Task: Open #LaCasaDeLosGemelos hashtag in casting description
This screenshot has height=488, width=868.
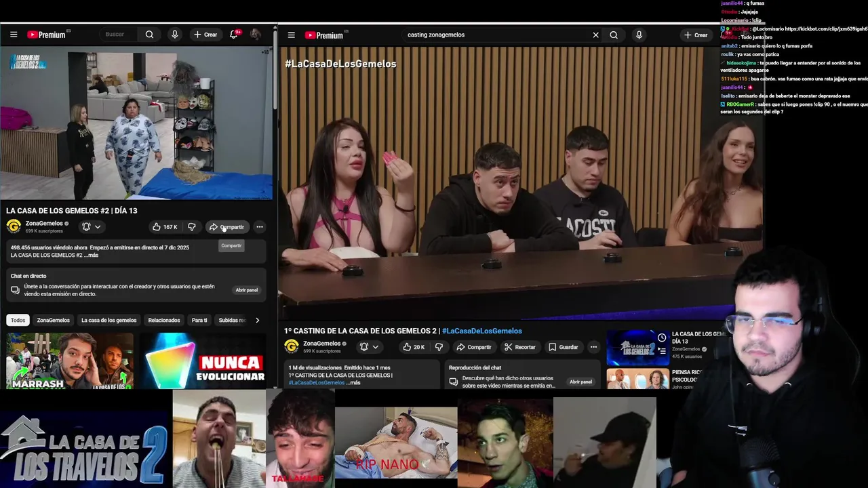Action: tap(316, 383)
